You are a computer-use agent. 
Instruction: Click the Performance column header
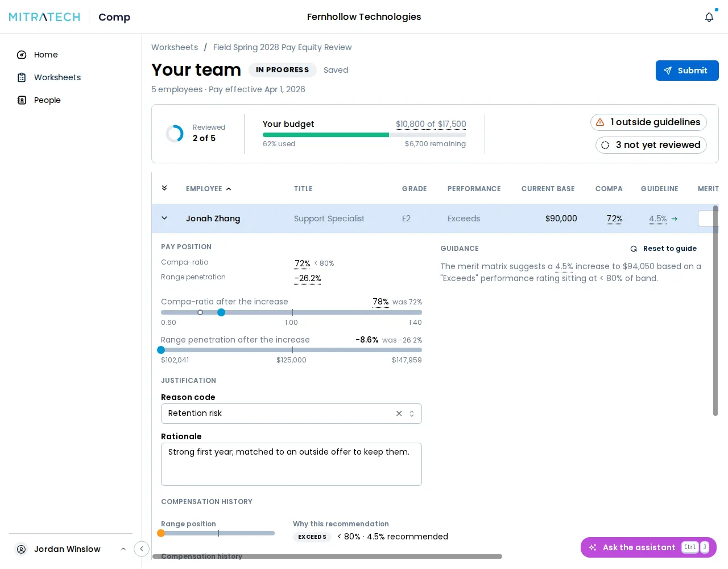click(x=474, y=189)
